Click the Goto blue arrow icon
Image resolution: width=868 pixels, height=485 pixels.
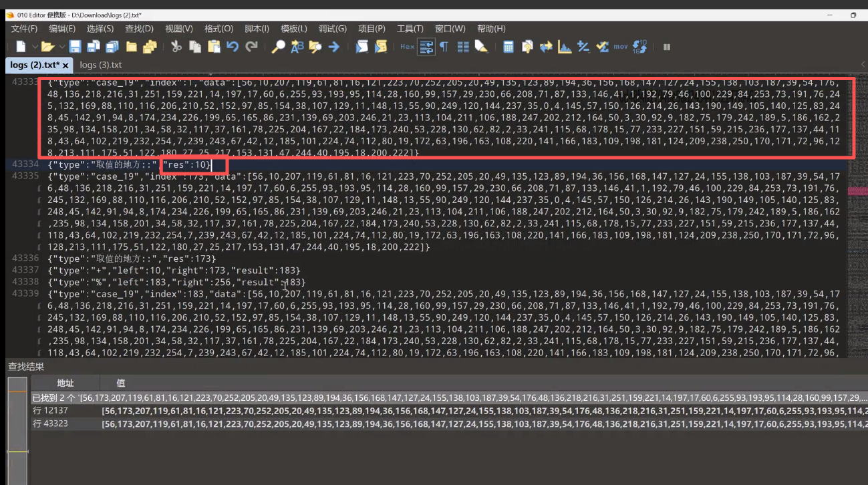click(333, 47)
